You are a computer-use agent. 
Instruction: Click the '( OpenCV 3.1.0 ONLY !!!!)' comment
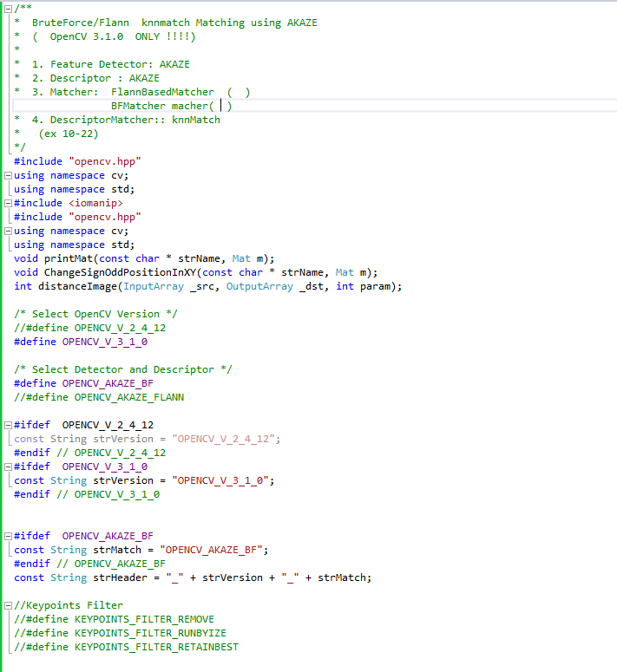(114, 36)
